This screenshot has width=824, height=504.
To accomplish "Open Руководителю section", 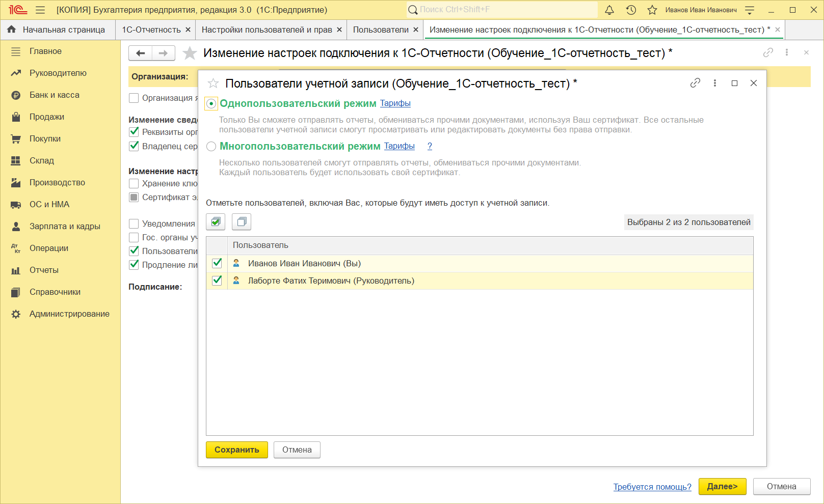I will pos(60,73).
